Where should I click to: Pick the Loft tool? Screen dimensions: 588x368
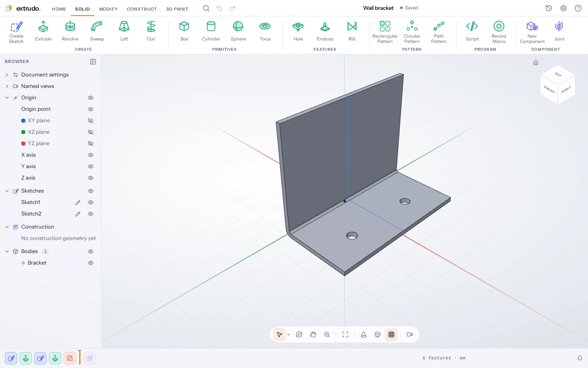point(124,31)
